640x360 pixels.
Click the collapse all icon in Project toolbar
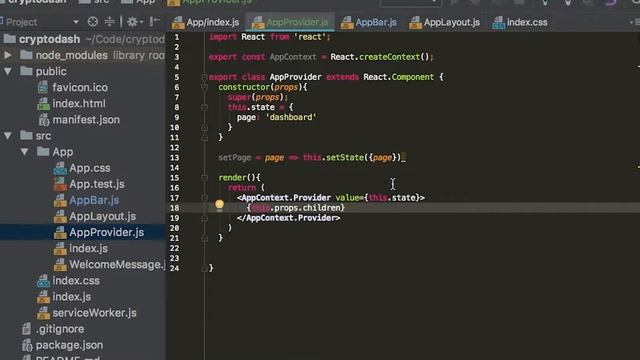110,22
